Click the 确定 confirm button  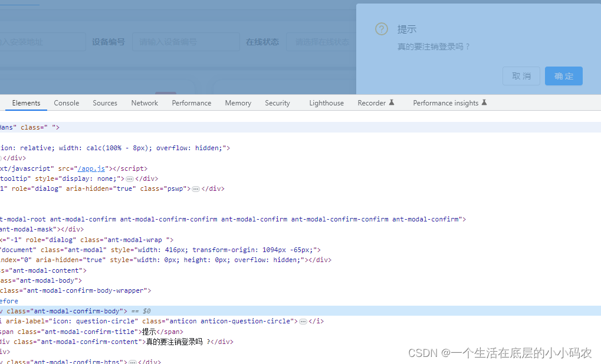[563, 76]
